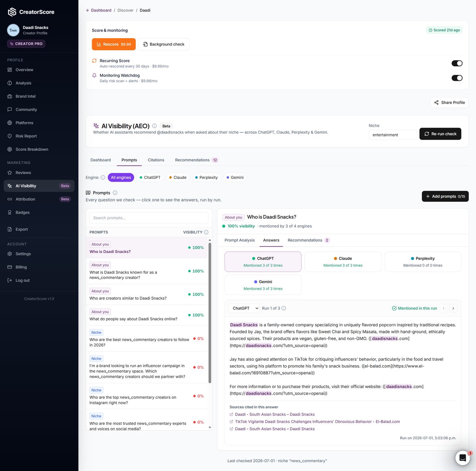Go to the next run arrow
Image resolution: width=476 pixels, height=471 pixels.
tap(453, 308)
